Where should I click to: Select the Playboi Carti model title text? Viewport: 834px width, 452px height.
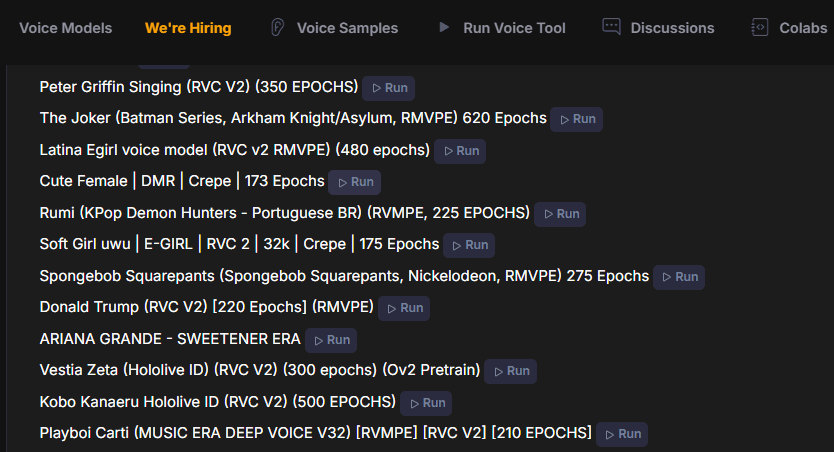pos(315,433)
